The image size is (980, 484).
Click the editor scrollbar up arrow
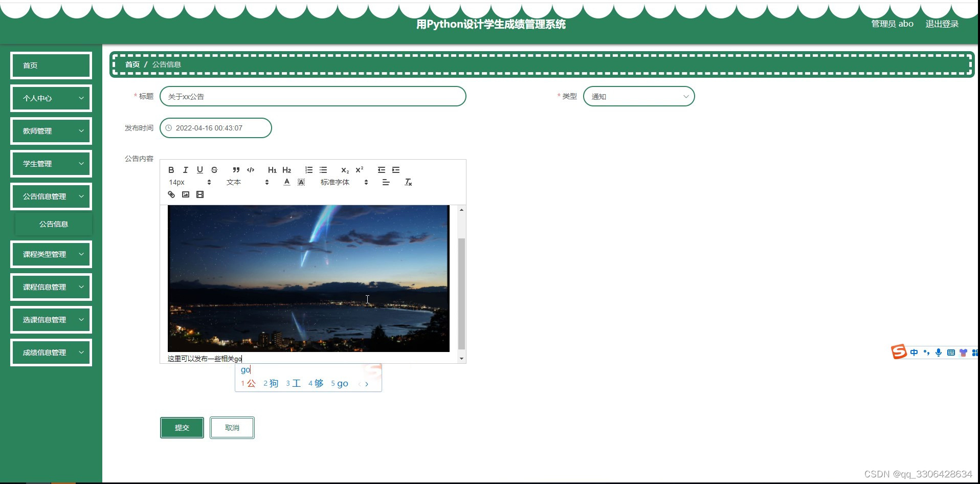461,210
